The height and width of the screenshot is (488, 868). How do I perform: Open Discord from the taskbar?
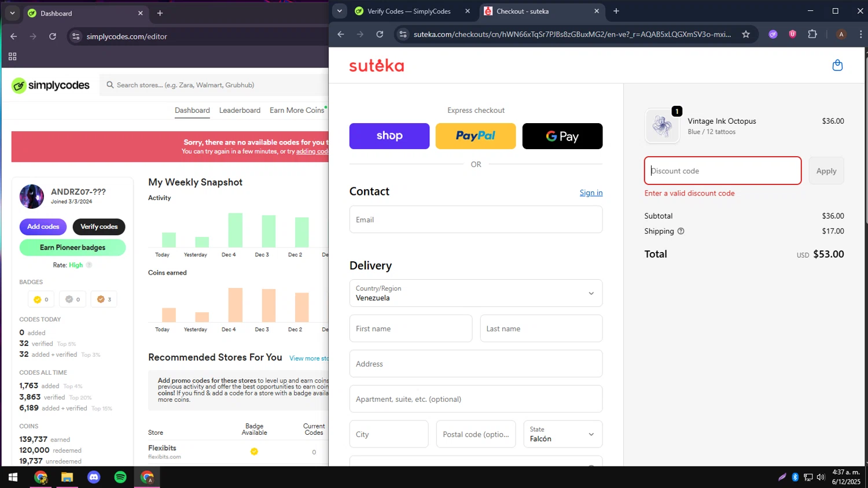(x=94, y=477)
